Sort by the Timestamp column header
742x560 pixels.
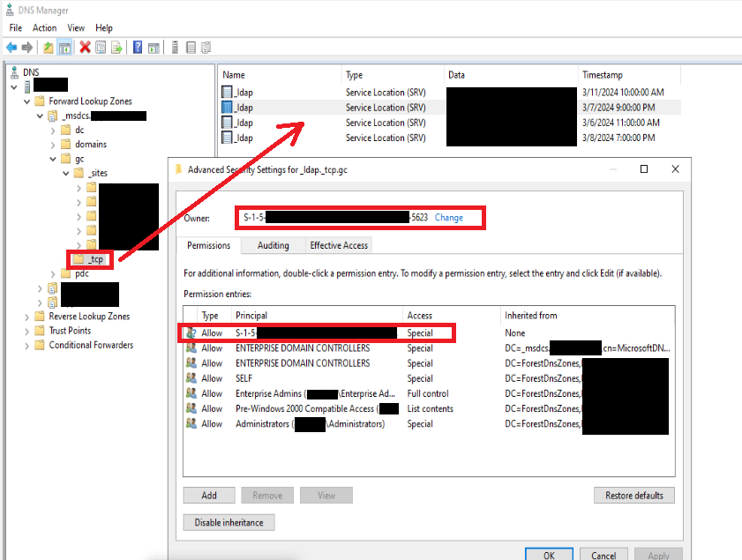click(629, 75)
